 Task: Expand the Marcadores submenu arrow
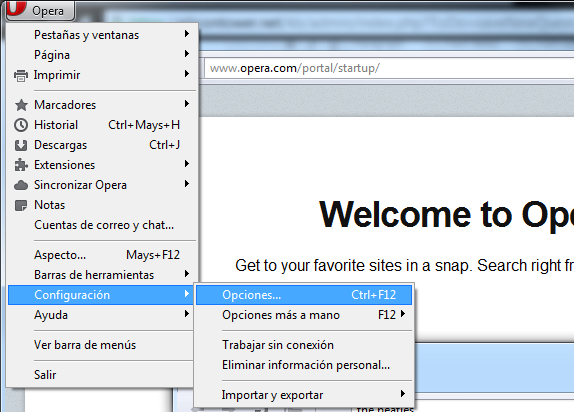click(187, 104)
